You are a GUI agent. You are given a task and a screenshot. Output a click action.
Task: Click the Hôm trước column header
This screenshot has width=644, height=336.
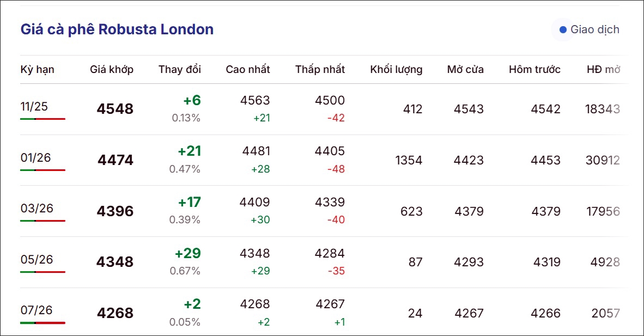[534, 69]
